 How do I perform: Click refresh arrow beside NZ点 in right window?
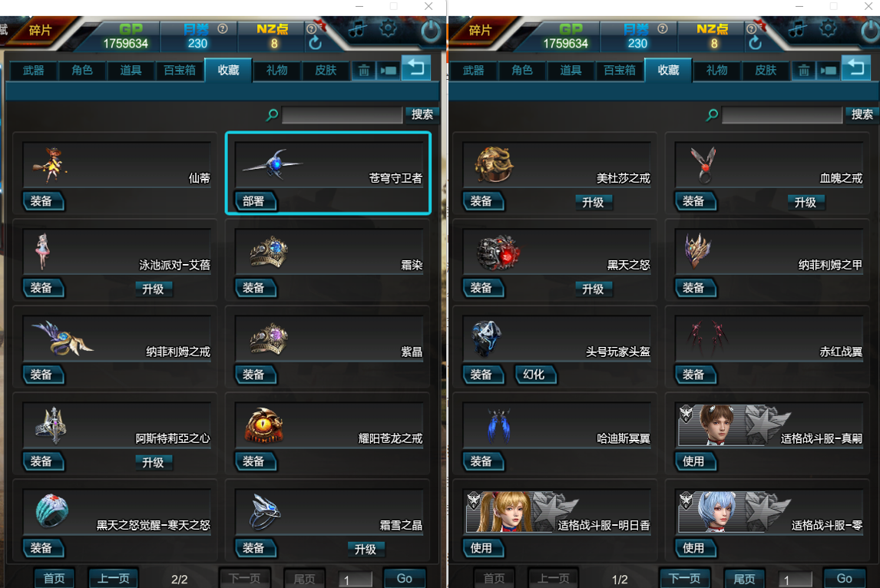(x=756, y=43)
